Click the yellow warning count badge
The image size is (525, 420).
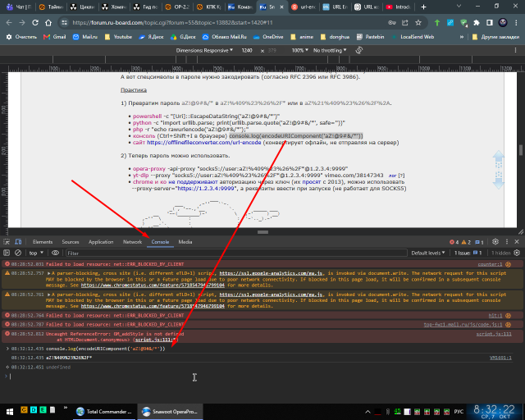click(x=466, y=242)
